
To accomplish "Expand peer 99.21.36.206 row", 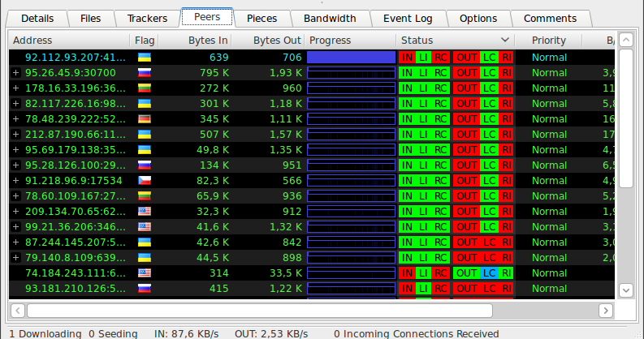I will click(x=15, y=227).
